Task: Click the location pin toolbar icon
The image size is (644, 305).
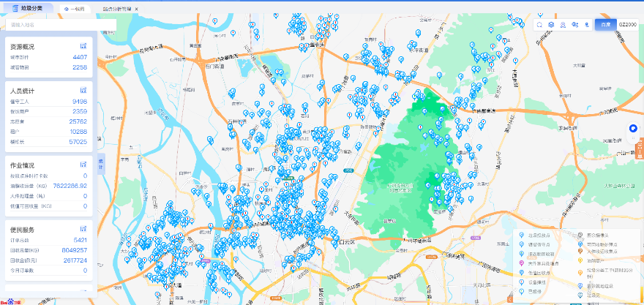Action: click(586, 24)
